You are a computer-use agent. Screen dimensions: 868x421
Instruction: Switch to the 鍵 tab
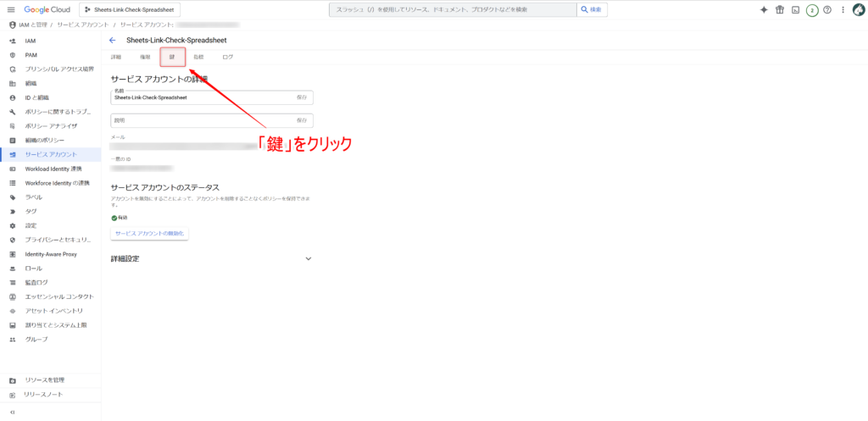click(x=172, y=57)
